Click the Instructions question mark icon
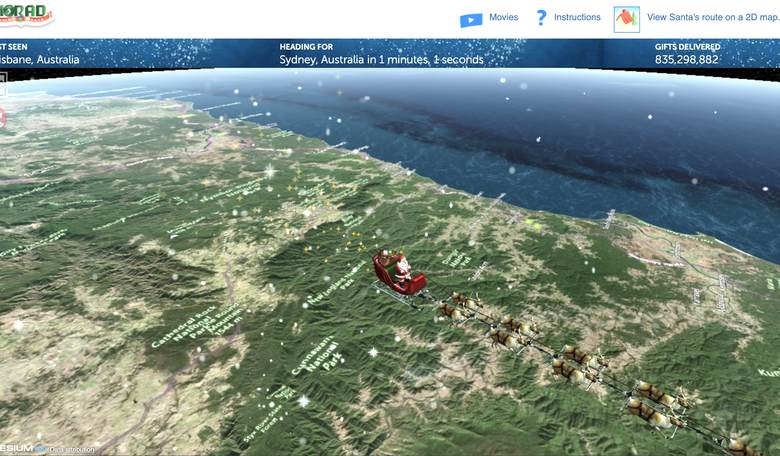 pos(541,18)
